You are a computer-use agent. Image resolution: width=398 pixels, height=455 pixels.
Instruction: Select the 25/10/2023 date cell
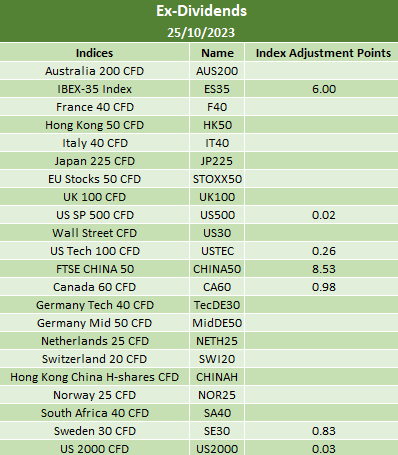[x=201, y=33]
